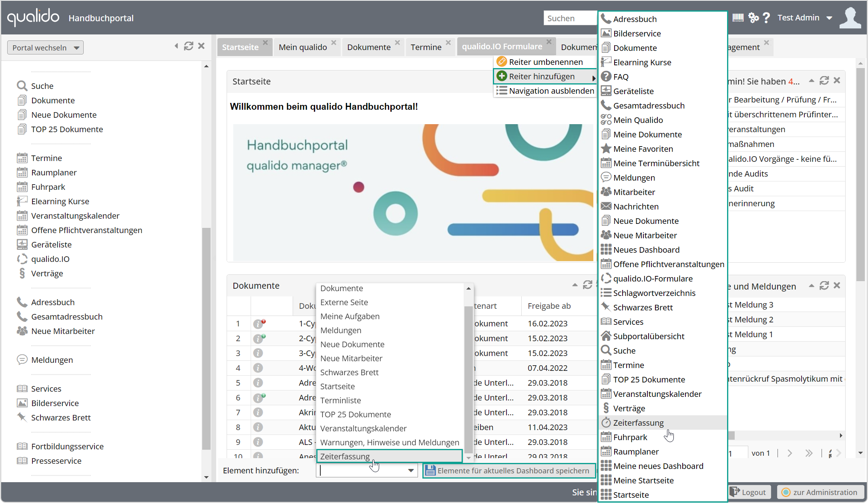Viewport: 868px width, 503px height.
Task: Pick Zeiterfassung in the element dropdown list
Action: point(389,456)
